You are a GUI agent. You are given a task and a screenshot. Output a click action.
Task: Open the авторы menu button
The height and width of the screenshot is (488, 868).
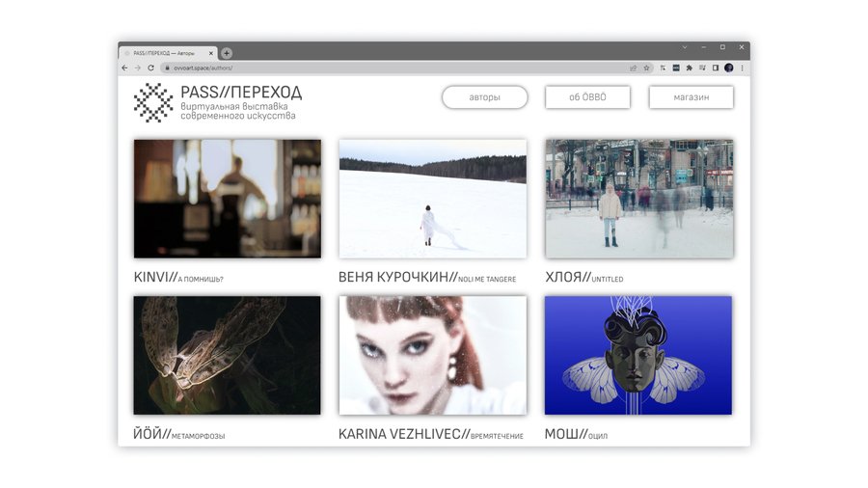pyautogui.click(x=484, y=97)
